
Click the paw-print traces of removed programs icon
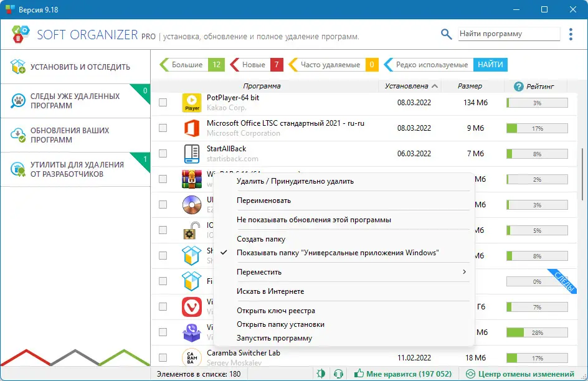pos(17,101)
